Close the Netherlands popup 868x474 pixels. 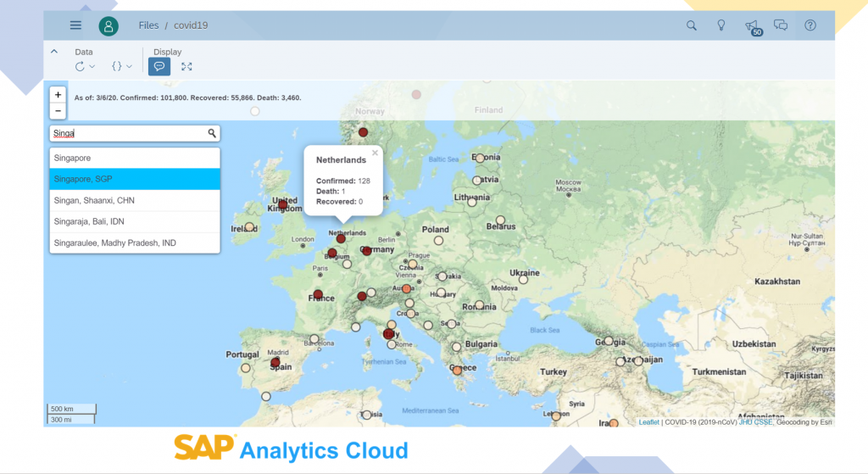pyautogui.click(x=375, y=153)
